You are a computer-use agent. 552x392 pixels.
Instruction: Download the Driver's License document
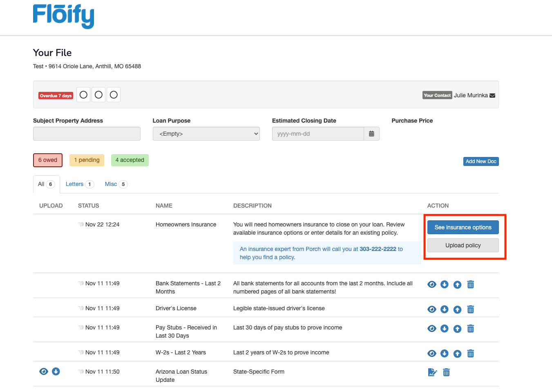[445, 309]
